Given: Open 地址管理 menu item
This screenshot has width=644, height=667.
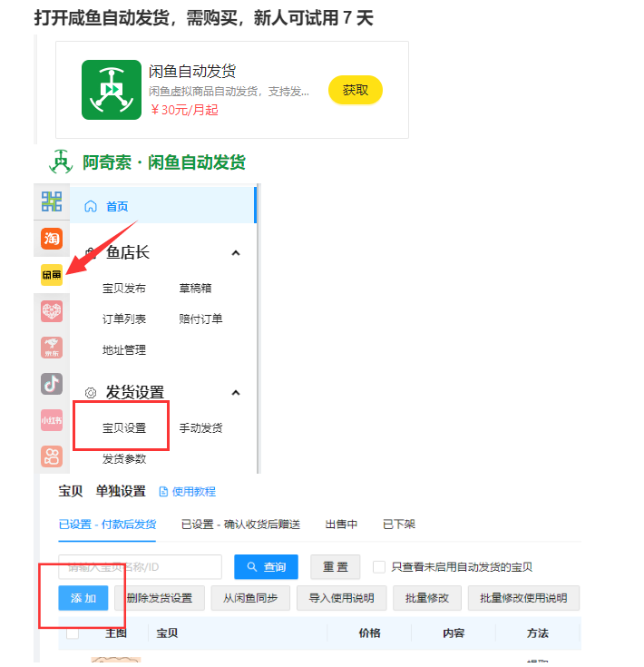Looking at the screenshot, I should [124, 350].
